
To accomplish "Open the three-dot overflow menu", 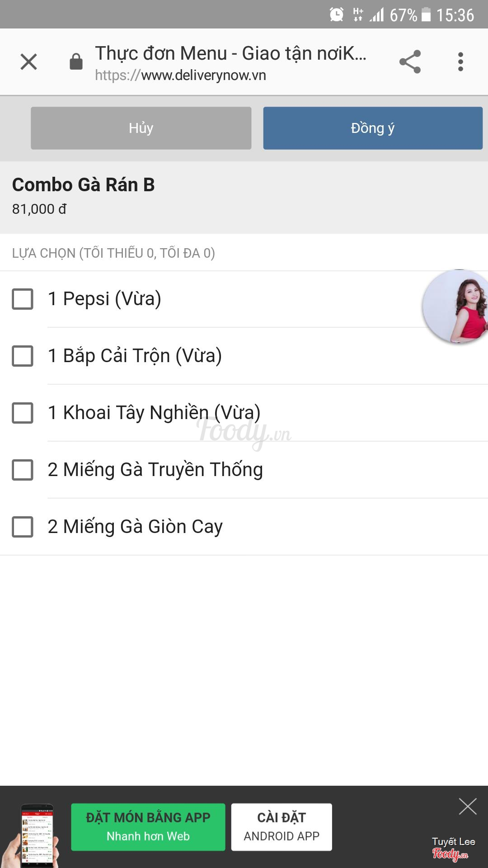I will click(x=460, y=62).
